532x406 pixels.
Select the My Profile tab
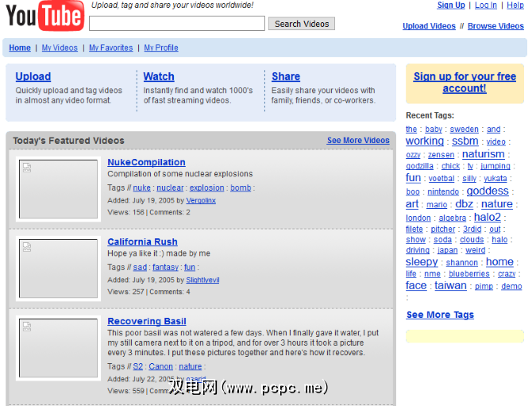pos(161,48)
